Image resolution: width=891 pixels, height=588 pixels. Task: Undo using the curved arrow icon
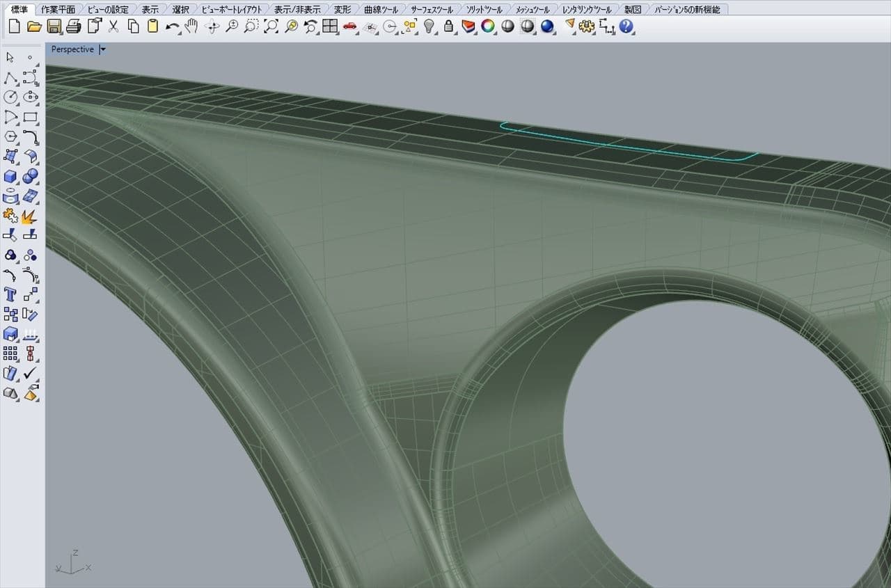[x=172, y=26]
